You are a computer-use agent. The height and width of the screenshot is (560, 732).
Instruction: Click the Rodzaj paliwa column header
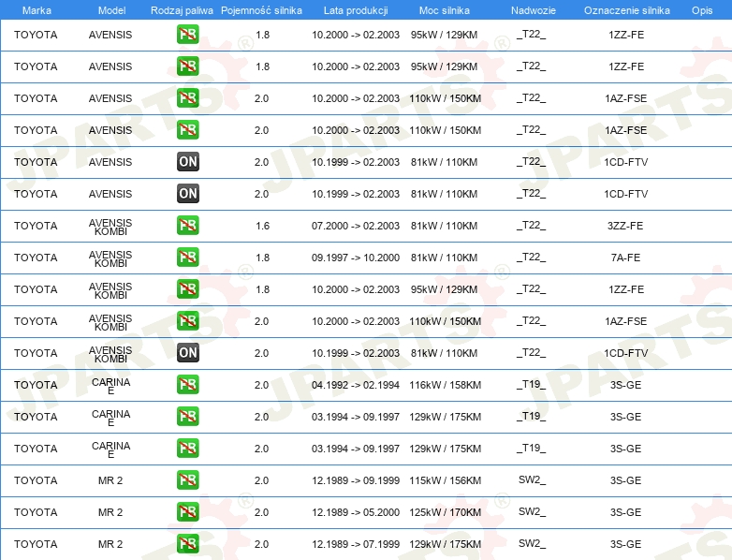click(182, 10)
